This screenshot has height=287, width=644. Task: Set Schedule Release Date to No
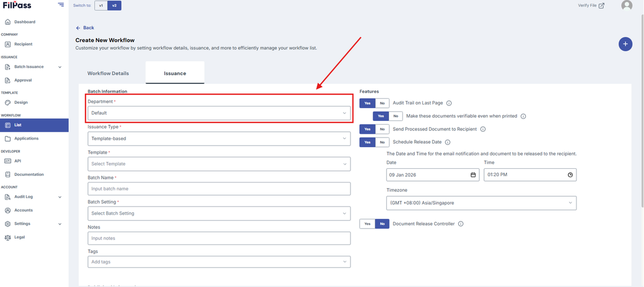click(382, 142)
